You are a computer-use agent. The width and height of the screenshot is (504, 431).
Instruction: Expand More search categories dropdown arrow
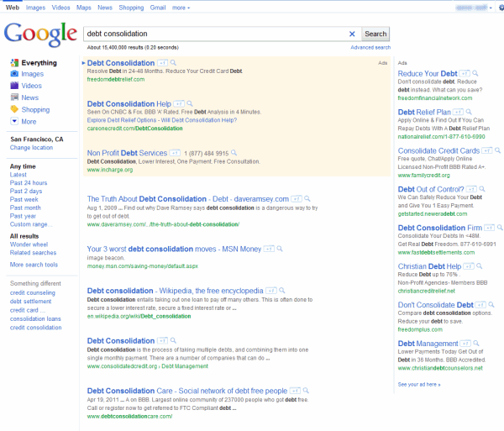pyautogui.click(x=14, y=121)
